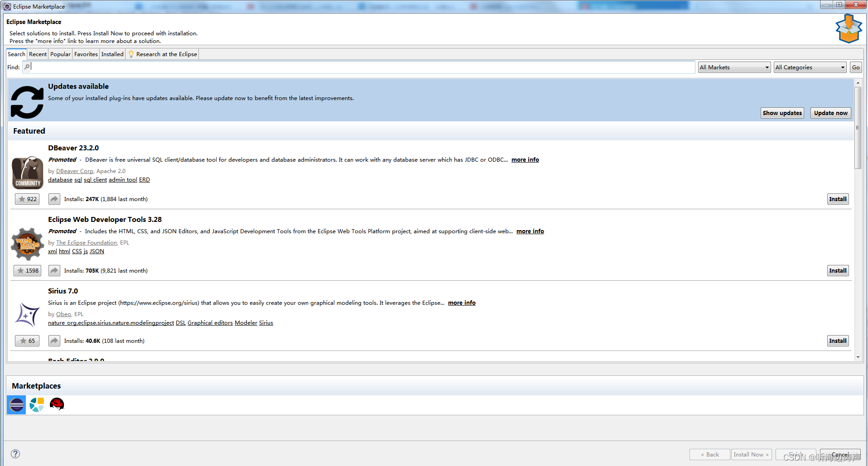Viewport: 868px width, 466px height.
Task: Click the Eclipse icon in the title bar
Action: 7,6
